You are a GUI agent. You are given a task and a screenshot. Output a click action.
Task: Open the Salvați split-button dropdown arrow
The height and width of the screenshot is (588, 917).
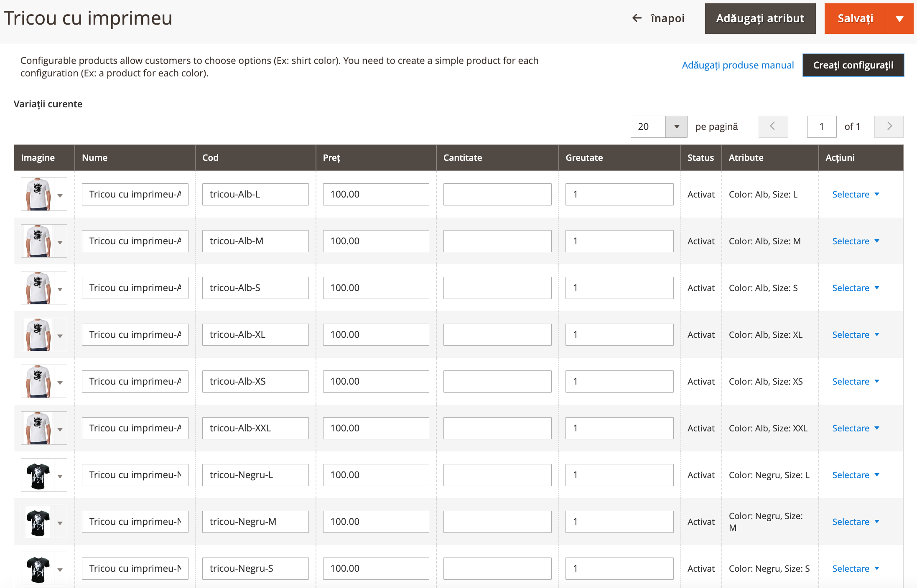(899, 18)
